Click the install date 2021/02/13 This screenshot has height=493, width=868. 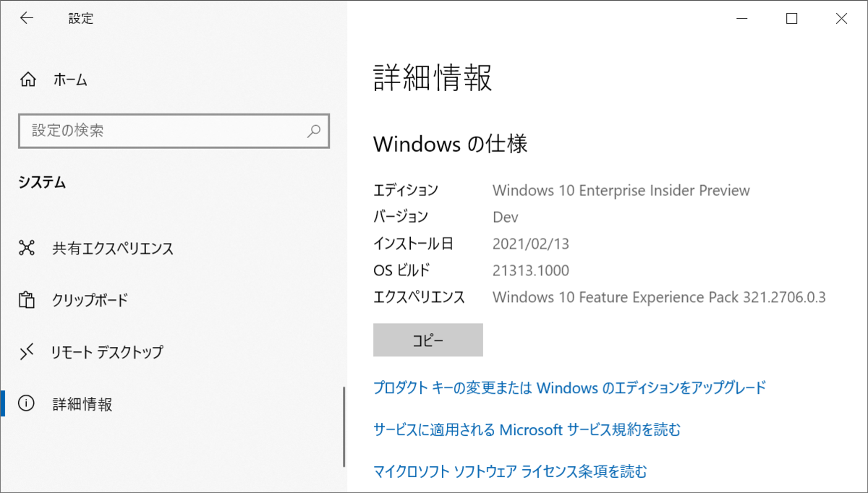[x=531, y=244]
